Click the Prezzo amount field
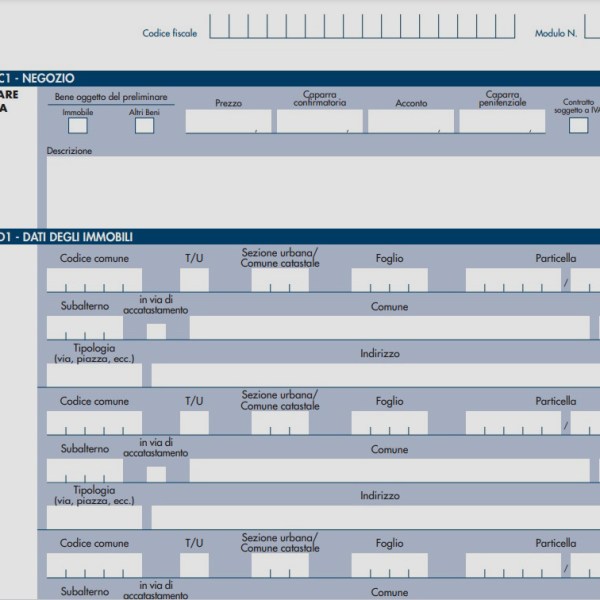 pyautogui.click(x=228, y=121)
